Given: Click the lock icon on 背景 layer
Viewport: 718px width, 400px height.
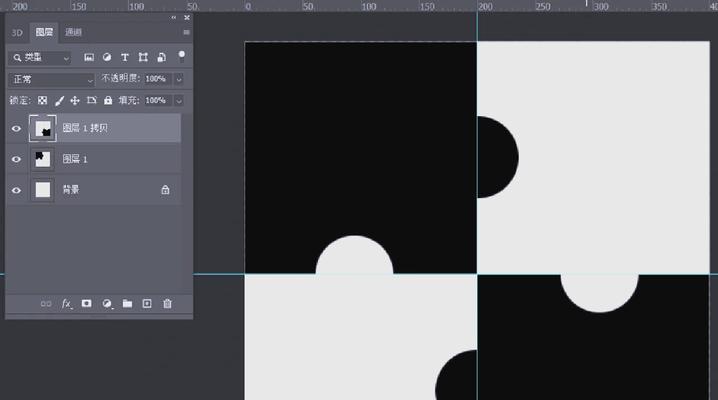Looking at the screenshot, I should (x=165, y=189).
